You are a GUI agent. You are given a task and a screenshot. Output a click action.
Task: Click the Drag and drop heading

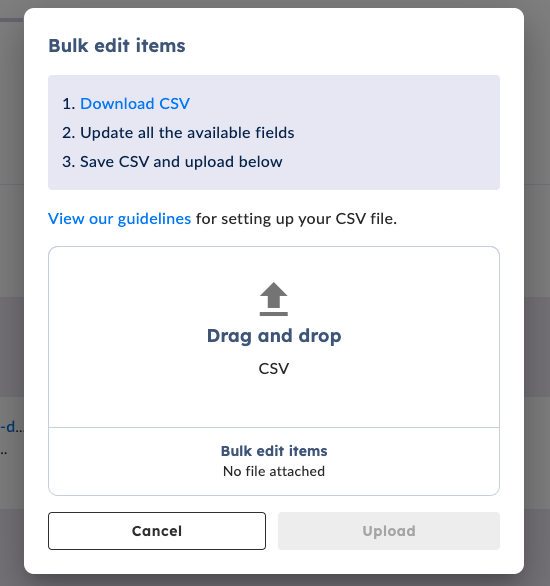tap(274, 336)
